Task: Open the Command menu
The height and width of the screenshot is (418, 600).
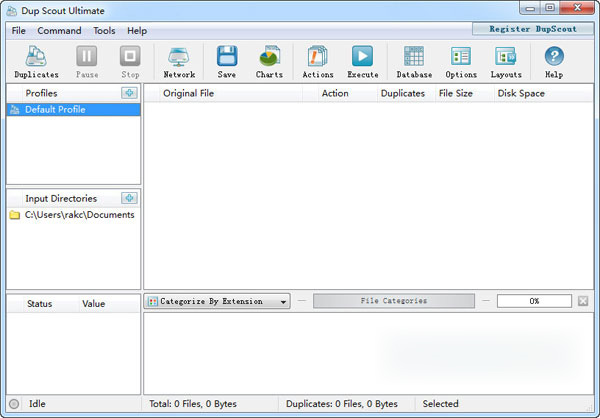Action: tap(59, 31)
